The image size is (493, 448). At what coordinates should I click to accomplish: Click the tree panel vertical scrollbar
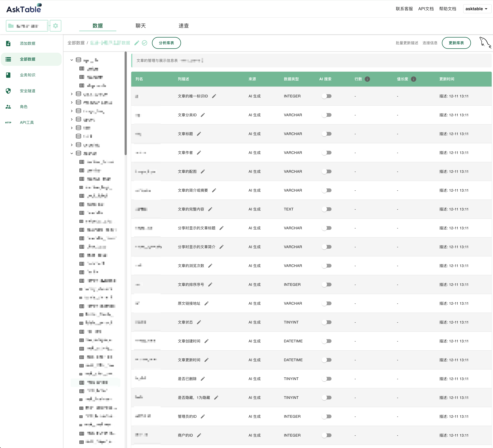click(126, 103)
